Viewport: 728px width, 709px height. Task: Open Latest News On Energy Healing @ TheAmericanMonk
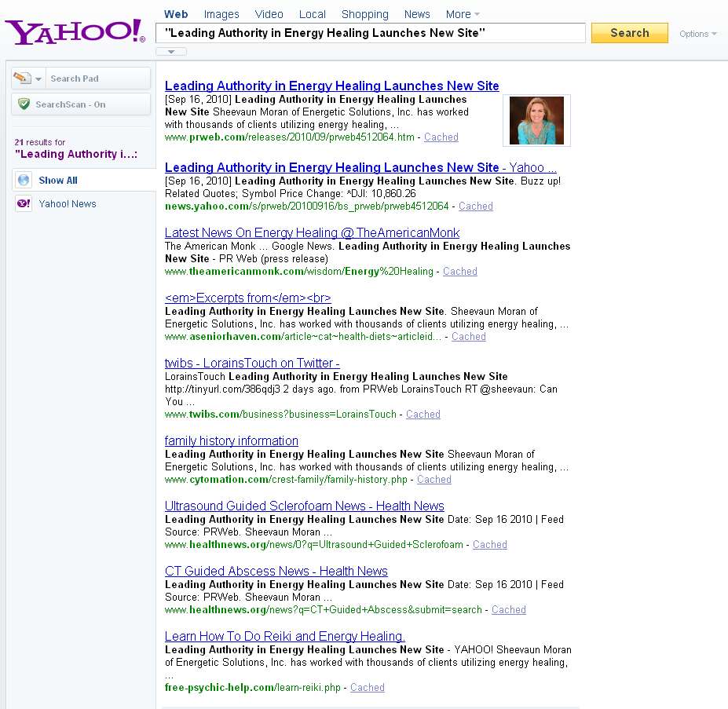point(312,232)
